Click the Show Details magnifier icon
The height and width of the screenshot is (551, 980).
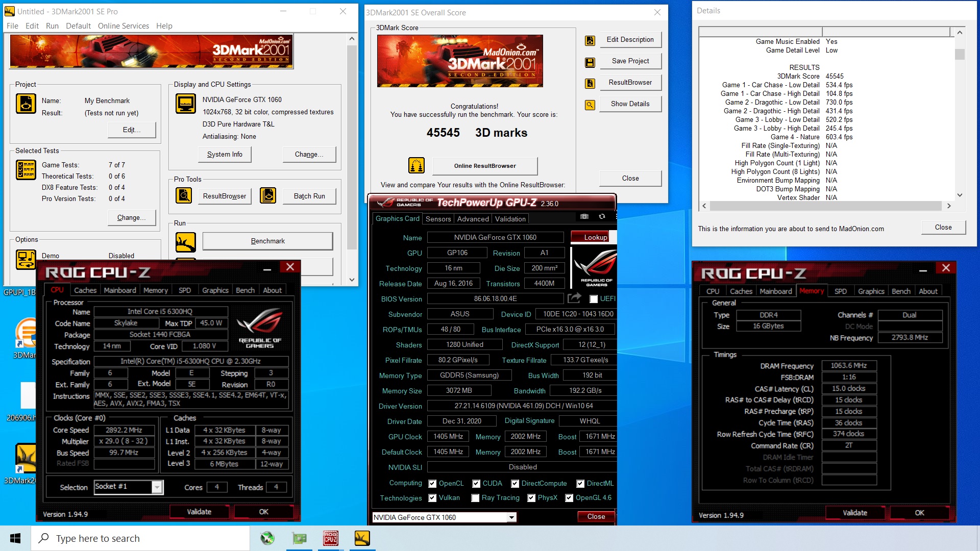[x=590, y=105]
